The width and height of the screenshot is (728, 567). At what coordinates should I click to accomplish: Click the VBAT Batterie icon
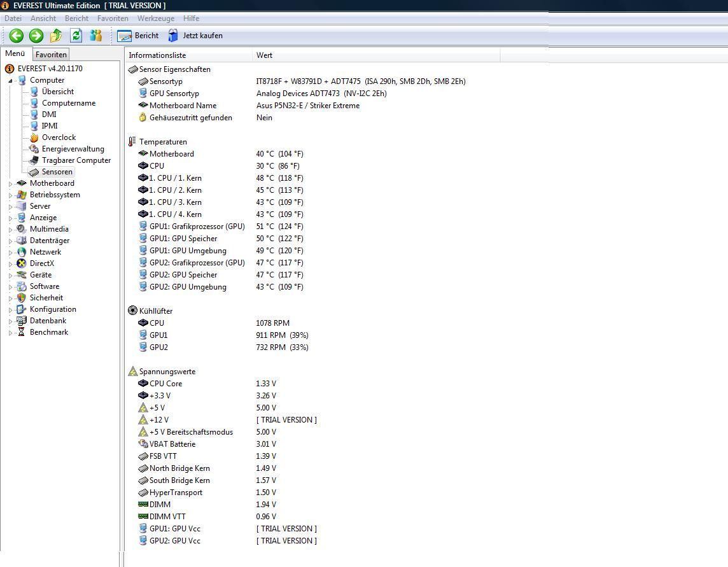click(x=143, y=444)
